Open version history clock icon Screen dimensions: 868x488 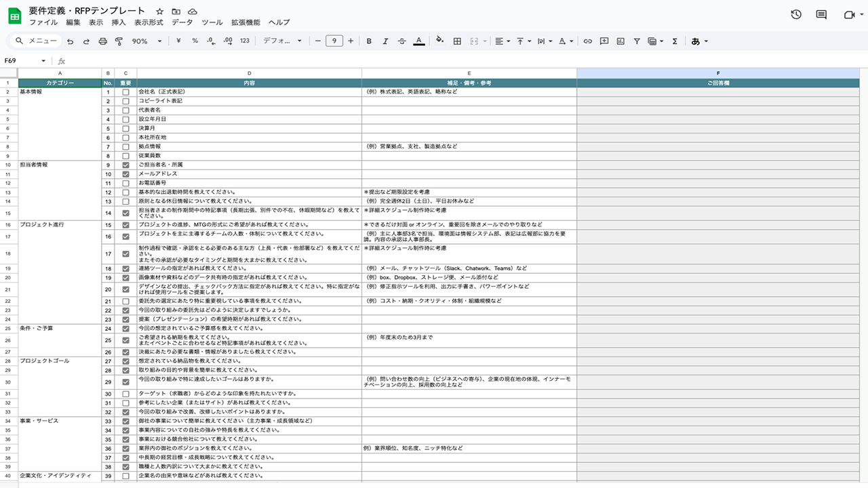click(x=796, y=15)
